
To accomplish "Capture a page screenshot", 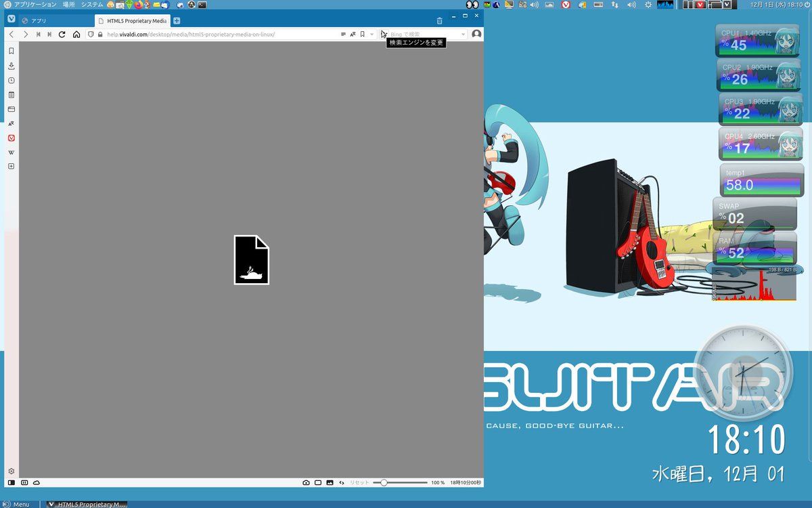I will (306, 482).
